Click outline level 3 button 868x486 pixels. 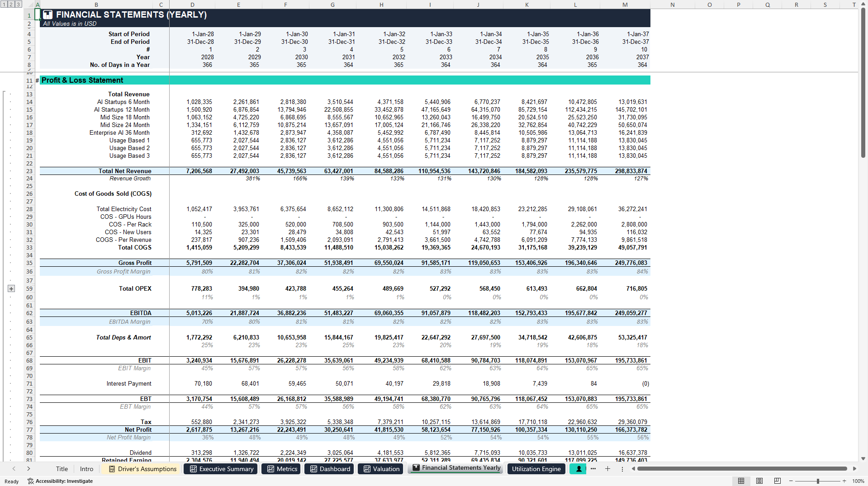18,4
